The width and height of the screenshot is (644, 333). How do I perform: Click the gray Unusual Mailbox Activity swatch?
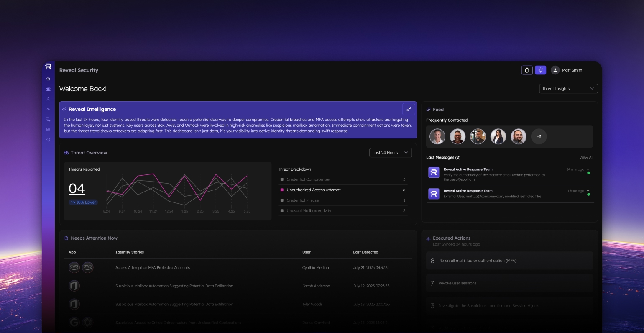282,211
